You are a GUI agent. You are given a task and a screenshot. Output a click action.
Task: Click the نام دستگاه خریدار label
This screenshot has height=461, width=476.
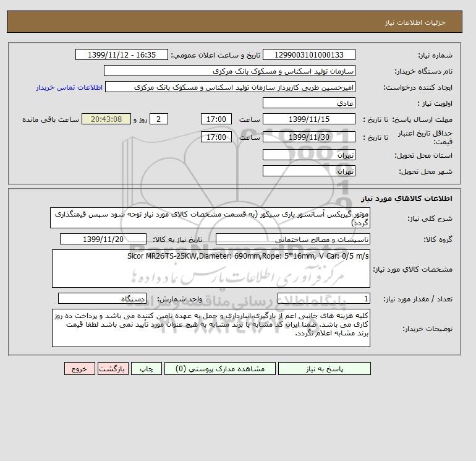coord(423,71)
